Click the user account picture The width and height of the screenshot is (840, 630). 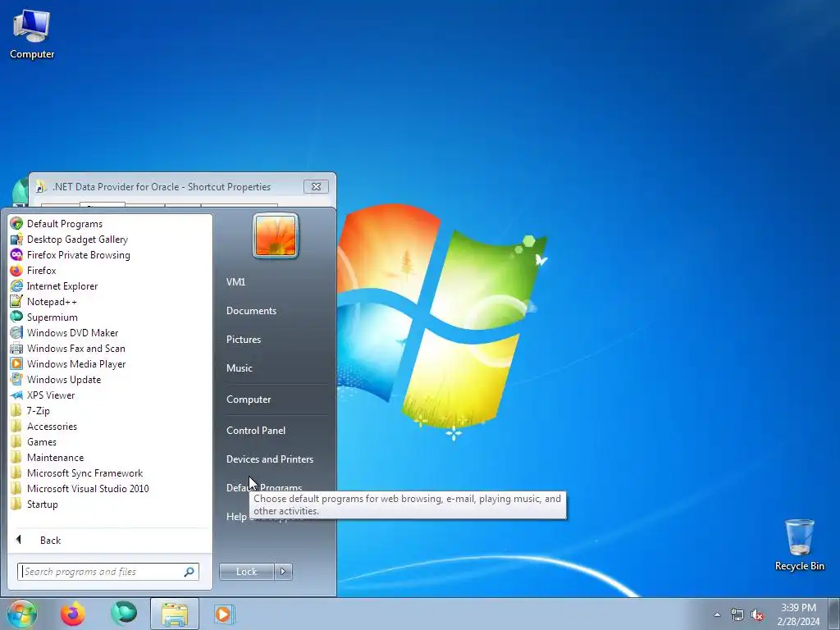pos(276,235)
